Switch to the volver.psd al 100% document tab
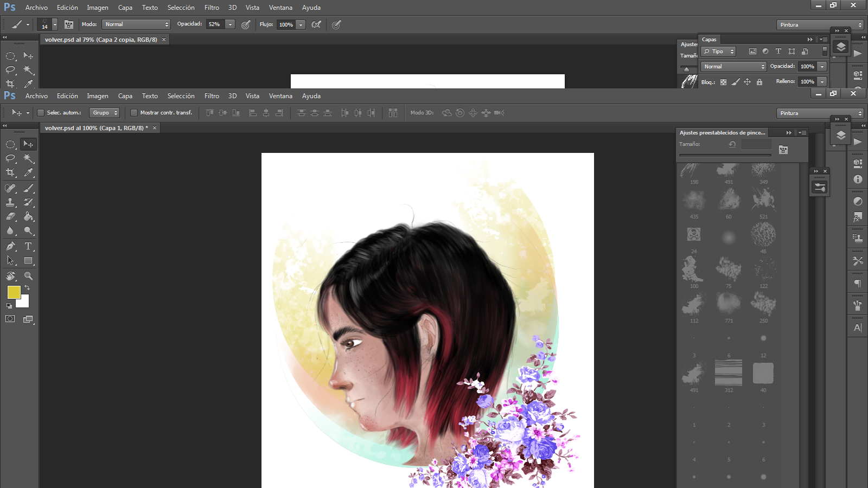Image resolution: width=868 pixels, height=488 pixels. coord(96,128)
